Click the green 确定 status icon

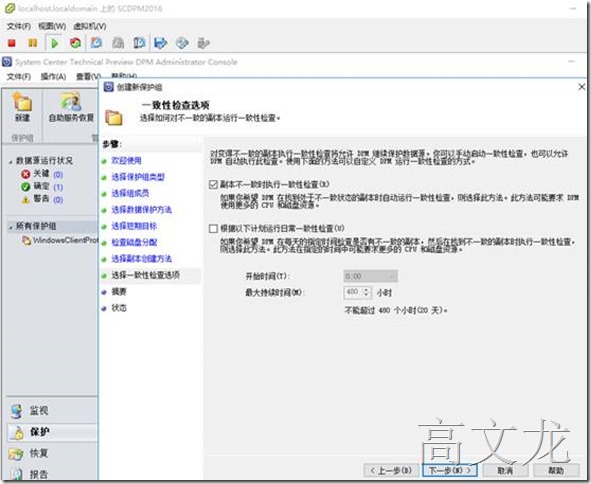26,187
